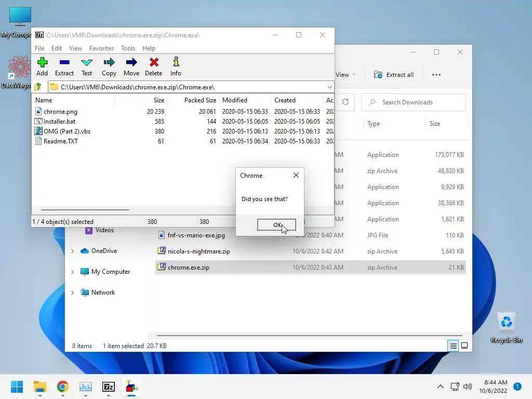Click Extract all in Explorer
This screenshot has height=399, width=532.
click(394, 75)
